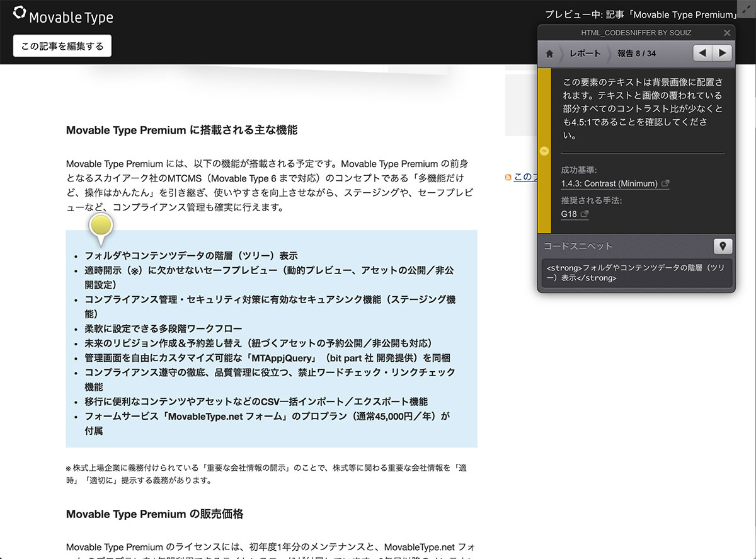Click the point-to-element pin button
This screenshot has width=756, height=559.
point(723,246)
